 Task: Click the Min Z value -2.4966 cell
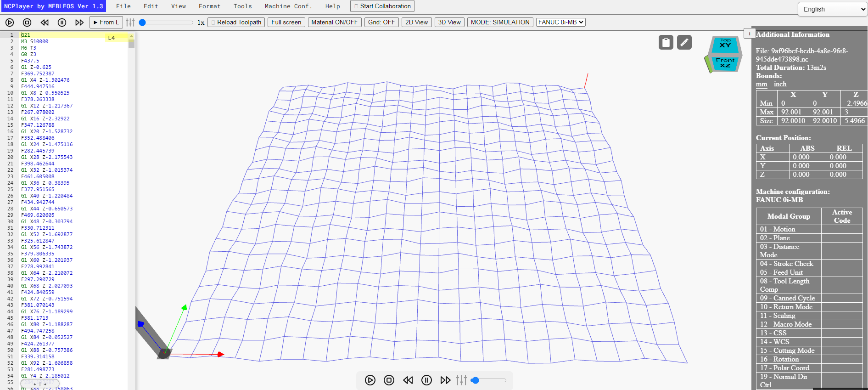tap(855, 103)
